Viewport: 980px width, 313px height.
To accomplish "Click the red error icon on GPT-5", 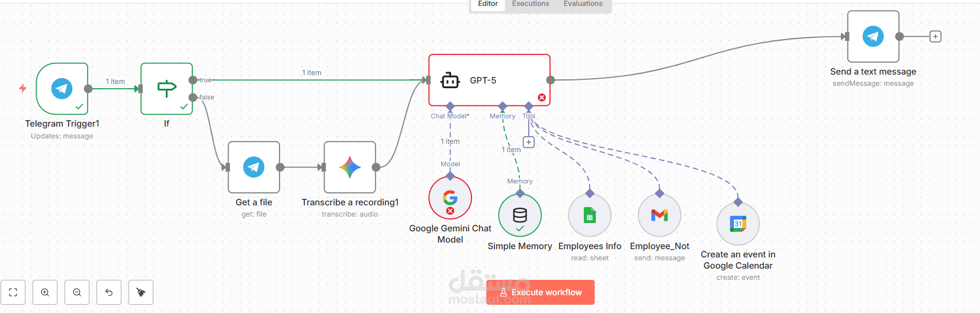I will click(x=542, y=98).
